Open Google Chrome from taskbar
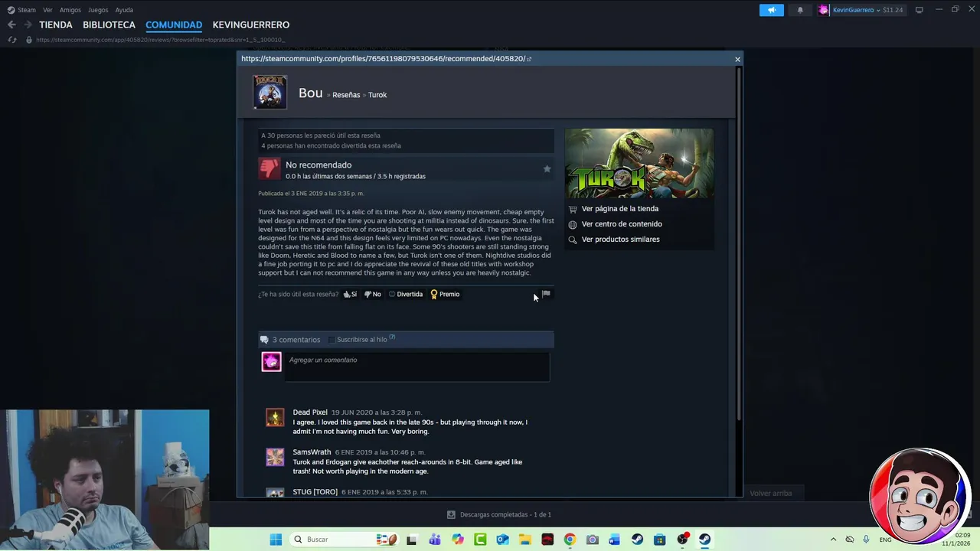Viewport: 980px width, 551px height. click(570, 540)
